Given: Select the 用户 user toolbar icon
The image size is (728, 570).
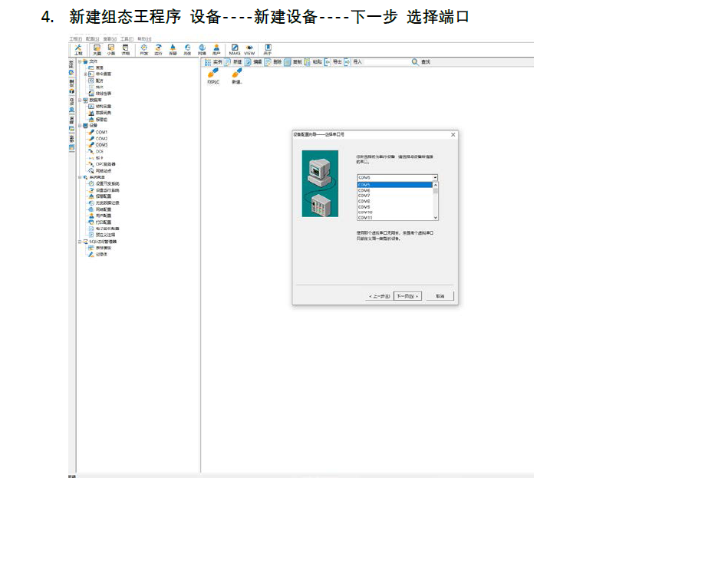Looking at the screenshot, I should [216, 48].
